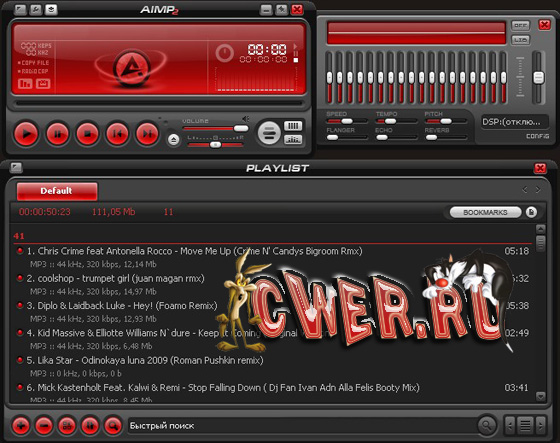Open DSP CONFIG settings
This screenshot has width=560, height=443.
click(538, 136)
